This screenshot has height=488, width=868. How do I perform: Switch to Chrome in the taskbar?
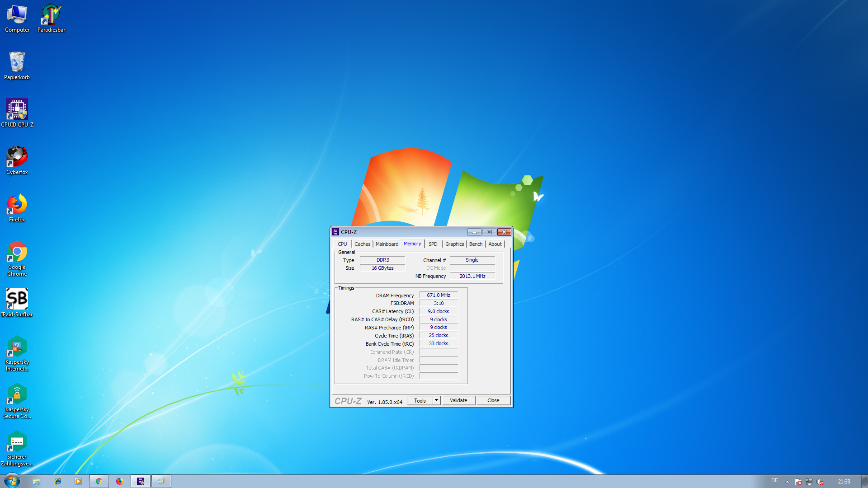99,481
